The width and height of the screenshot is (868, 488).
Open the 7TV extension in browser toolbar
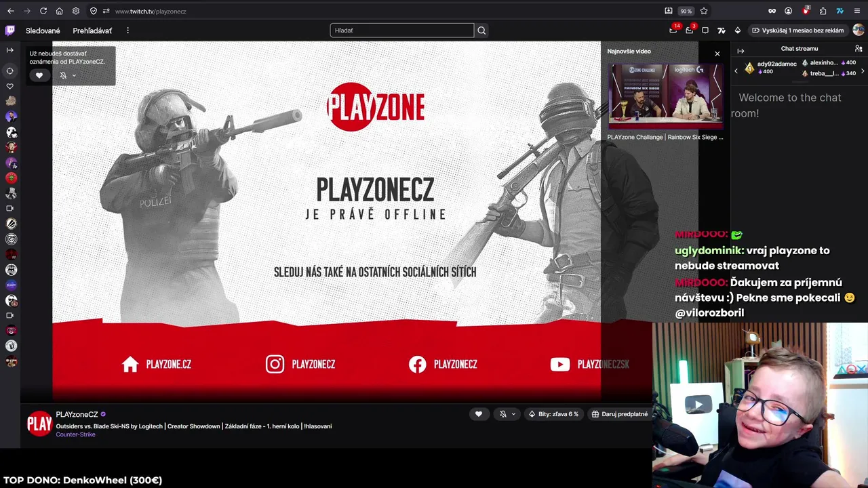click(840, 11)
